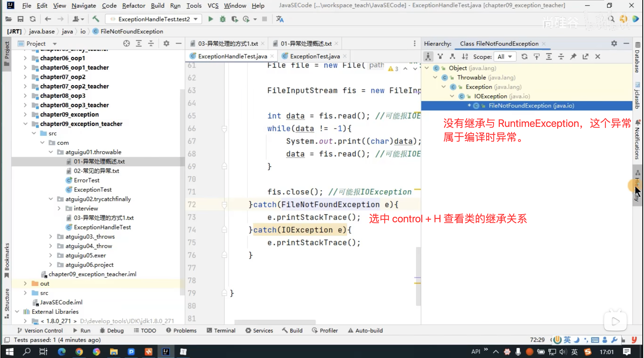
Task: Open the Refactor menu
Action: [x=134, y=5]
